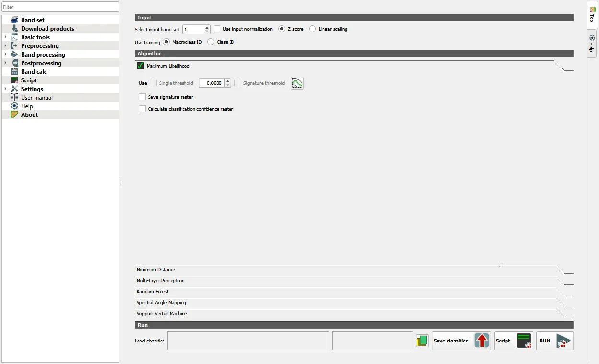Image resolution: width=599 pixels, height=364 pixels.
Task: Click the input band set number field
Action: pos(193,30)
